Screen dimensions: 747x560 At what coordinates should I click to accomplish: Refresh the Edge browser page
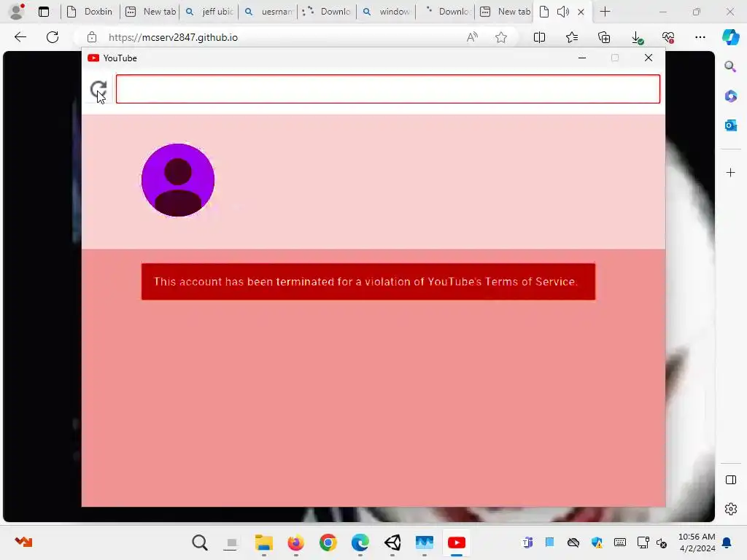pos(53,37)
